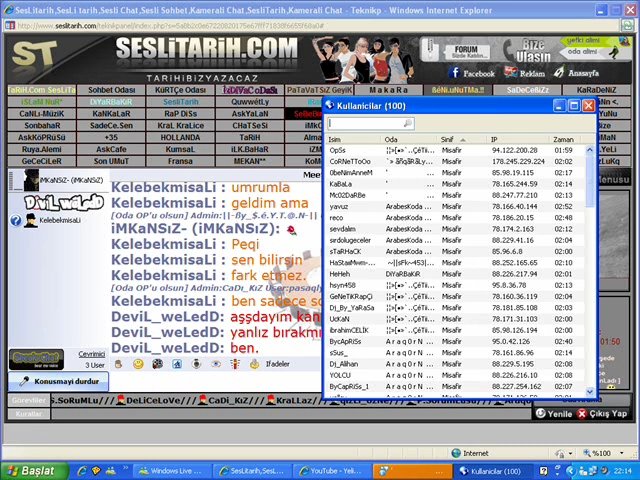The width and height of the screenshot is (640, 480).
Task: Open the Facebook link icon in header
Action: 454,73
